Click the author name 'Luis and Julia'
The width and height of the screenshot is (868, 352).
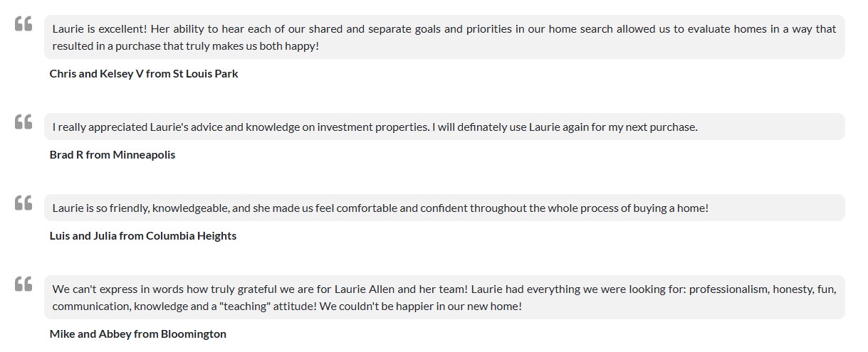[83, 236]
